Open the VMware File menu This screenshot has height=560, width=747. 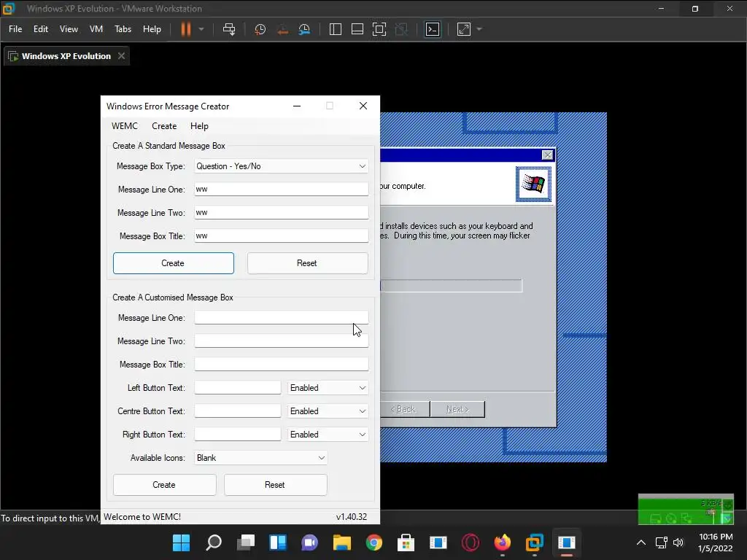[x=15, y=29]
